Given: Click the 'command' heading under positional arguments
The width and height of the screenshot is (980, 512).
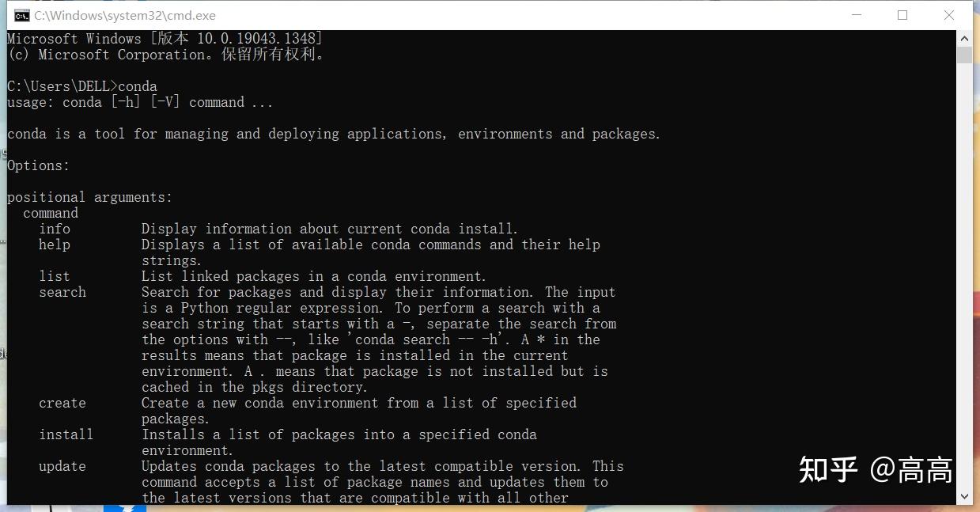Looking at the screenshot, I should (x=51, y=213).
